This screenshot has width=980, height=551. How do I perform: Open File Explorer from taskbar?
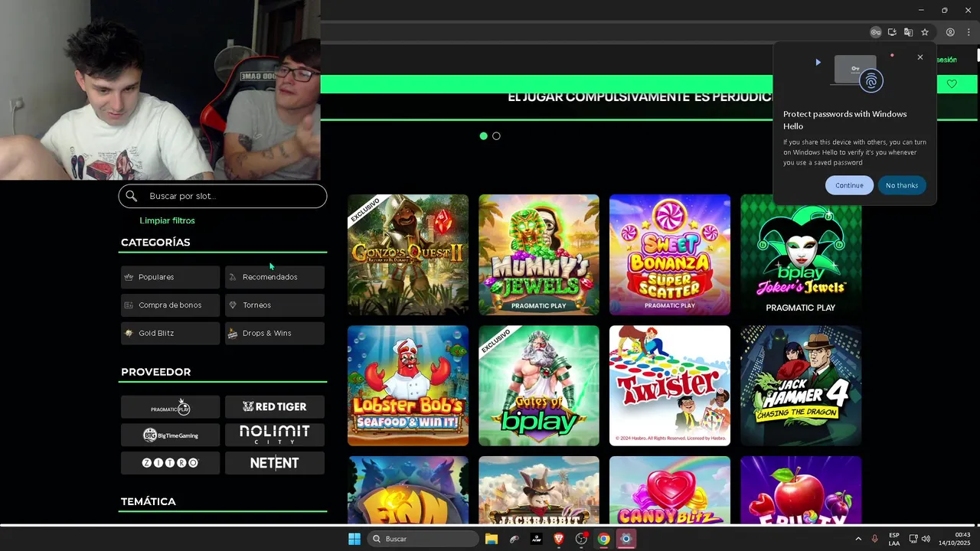492,539
